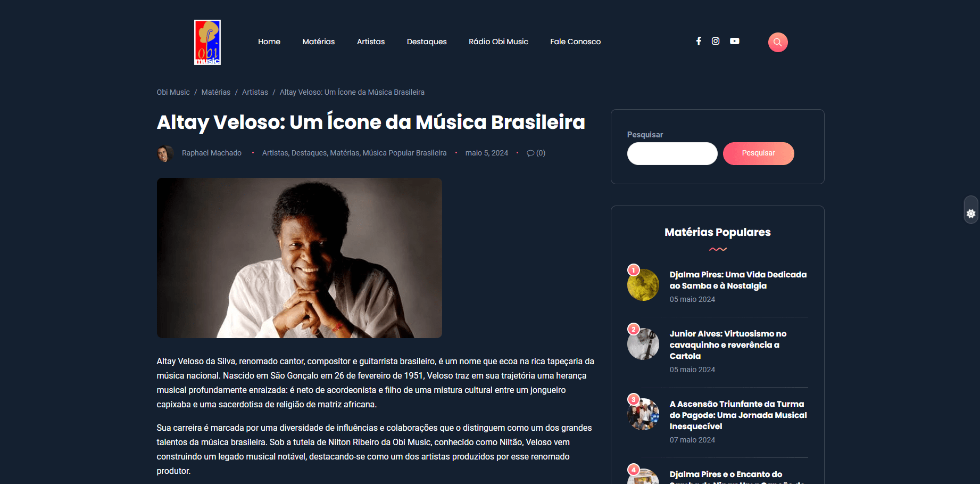Open the Instagram profile icon

pos(716,41)
